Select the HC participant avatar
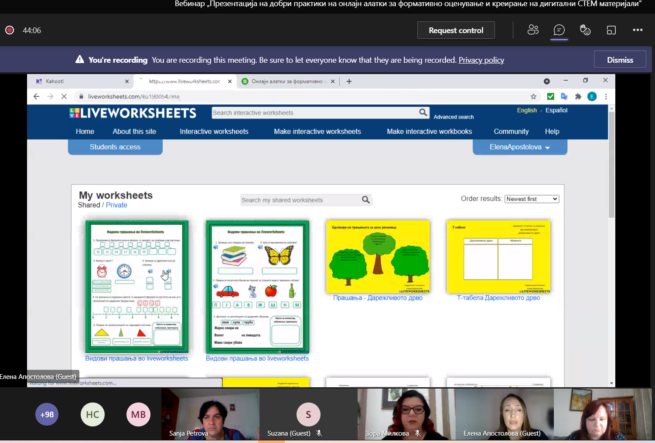The height and width of the screenshot is (443, 655). [x=92, y=414]
